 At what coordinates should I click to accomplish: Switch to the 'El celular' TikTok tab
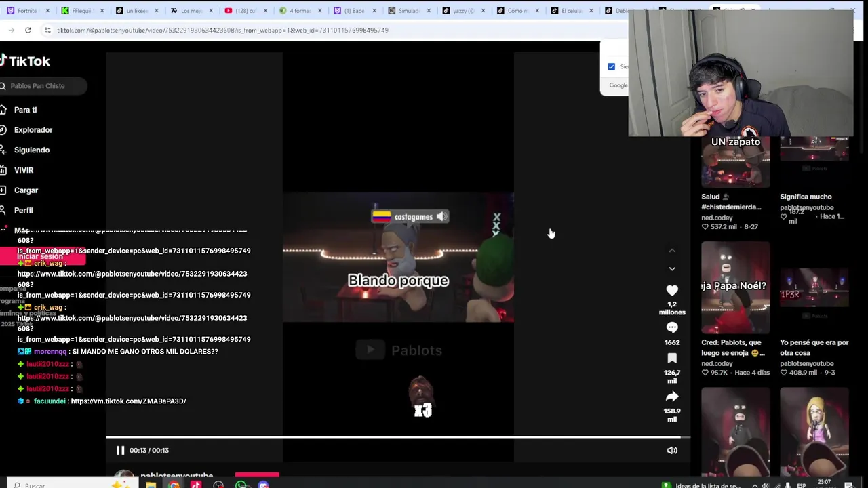pos(570,11)
